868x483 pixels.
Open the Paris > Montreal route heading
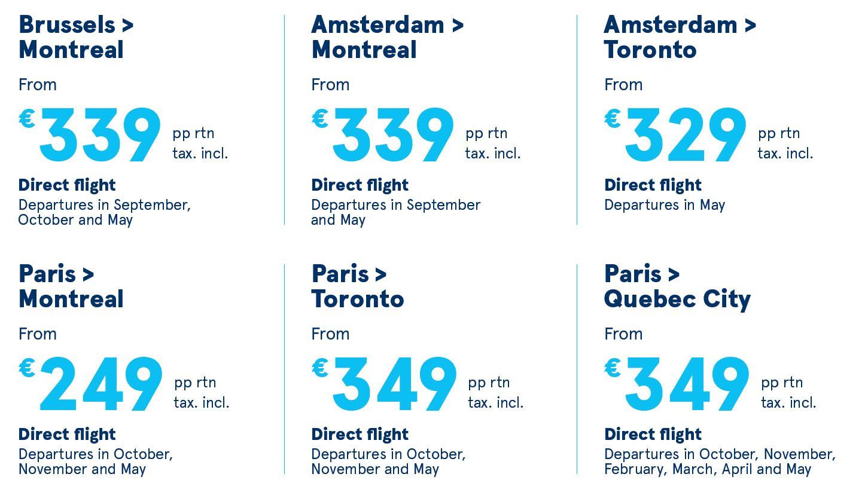pos(71,286)
